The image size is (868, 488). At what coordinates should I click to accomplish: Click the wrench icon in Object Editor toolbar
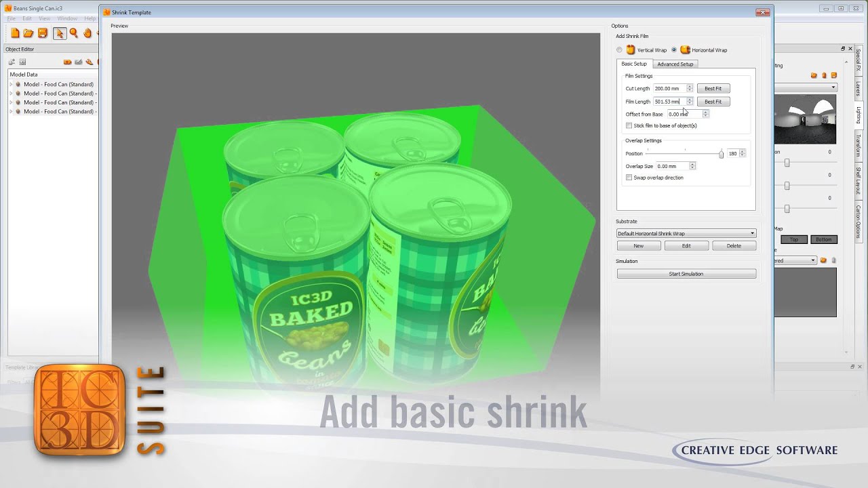click(89, 62)
